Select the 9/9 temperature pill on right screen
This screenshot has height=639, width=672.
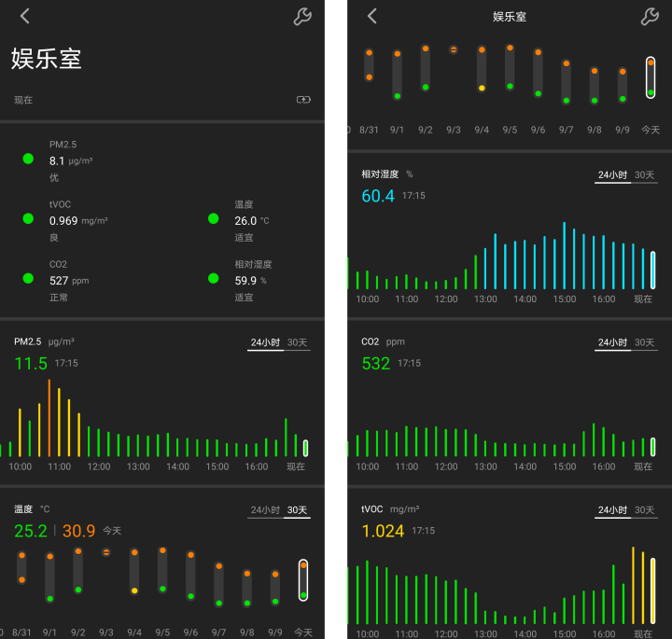(623, 85)
